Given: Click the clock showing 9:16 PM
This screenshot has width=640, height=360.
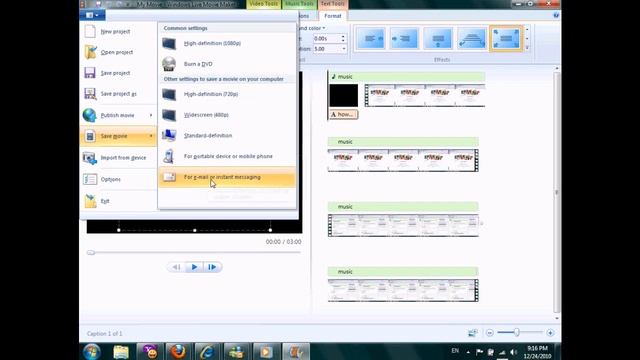Looking at the screenshot, I should pos(537,348).
